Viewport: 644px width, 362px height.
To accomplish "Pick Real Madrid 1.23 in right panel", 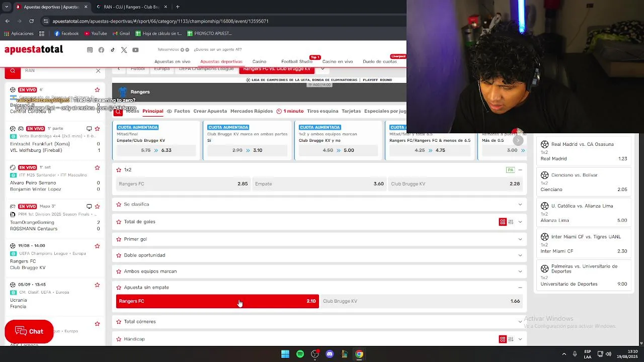I will coord(584,151).
